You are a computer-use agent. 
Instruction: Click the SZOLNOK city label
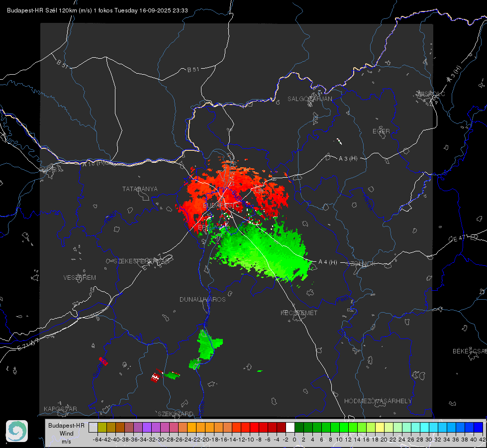361,264
